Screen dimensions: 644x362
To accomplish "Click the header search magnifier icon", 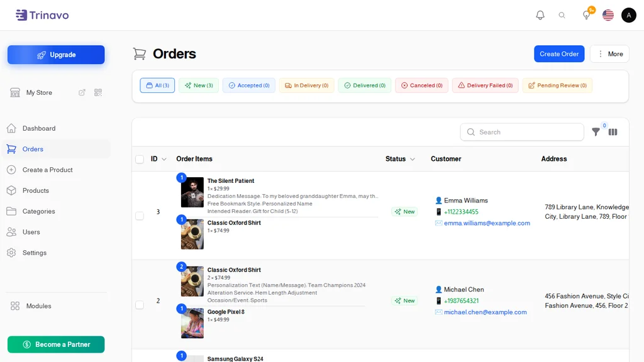I will tap(562, 15).
